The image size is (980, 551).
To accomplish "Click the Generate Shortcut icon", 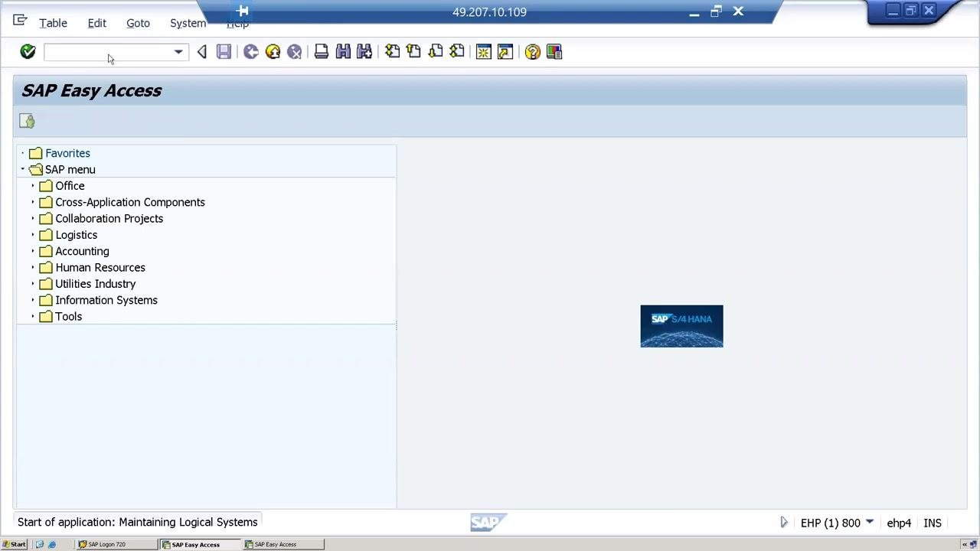I will click(505, 52).
